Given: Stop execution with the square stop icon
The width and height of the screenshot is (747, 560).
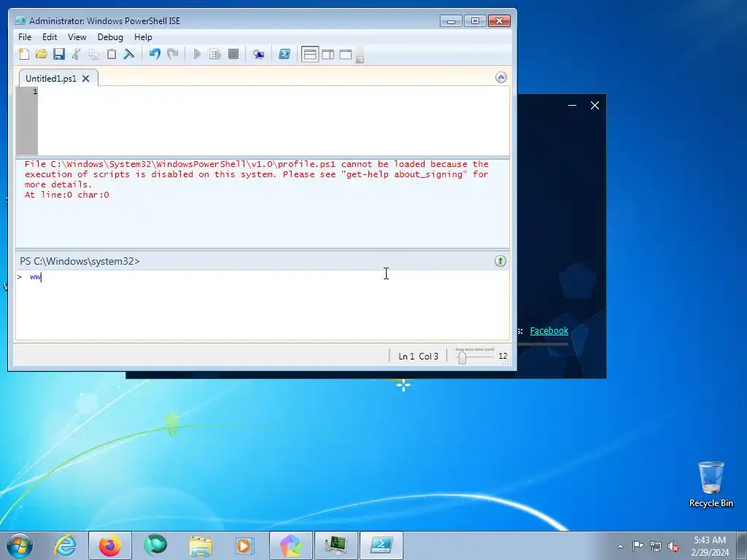Looking at the screenshot, I should click(233, 54).
